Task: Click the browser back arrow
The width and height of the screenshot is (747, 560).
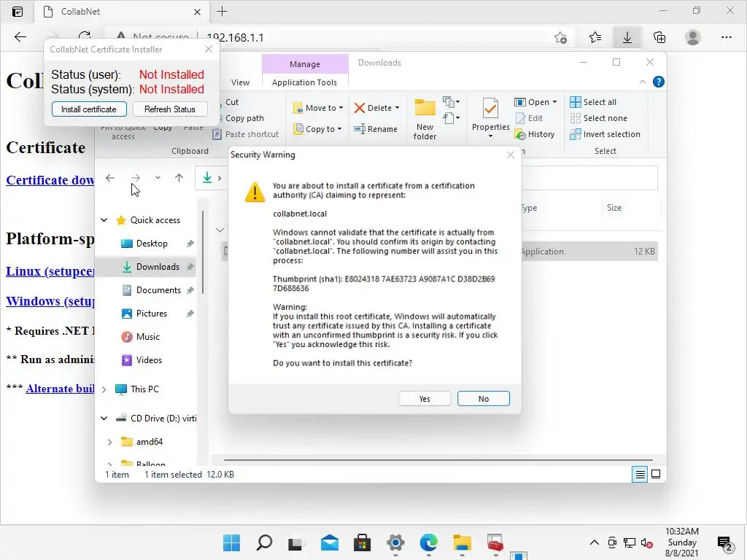Action: 20,37
